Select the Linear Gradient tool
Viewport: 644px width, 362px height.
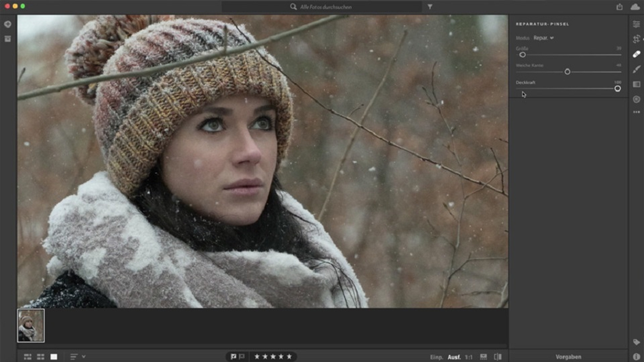[x=636, y=84]
